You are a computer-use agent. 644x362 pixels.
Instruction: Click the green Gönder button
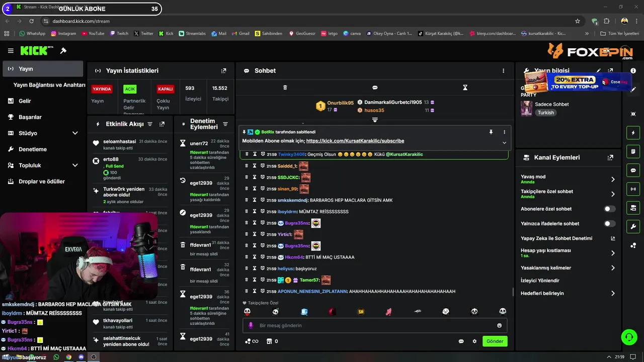(x=495, y=341)
